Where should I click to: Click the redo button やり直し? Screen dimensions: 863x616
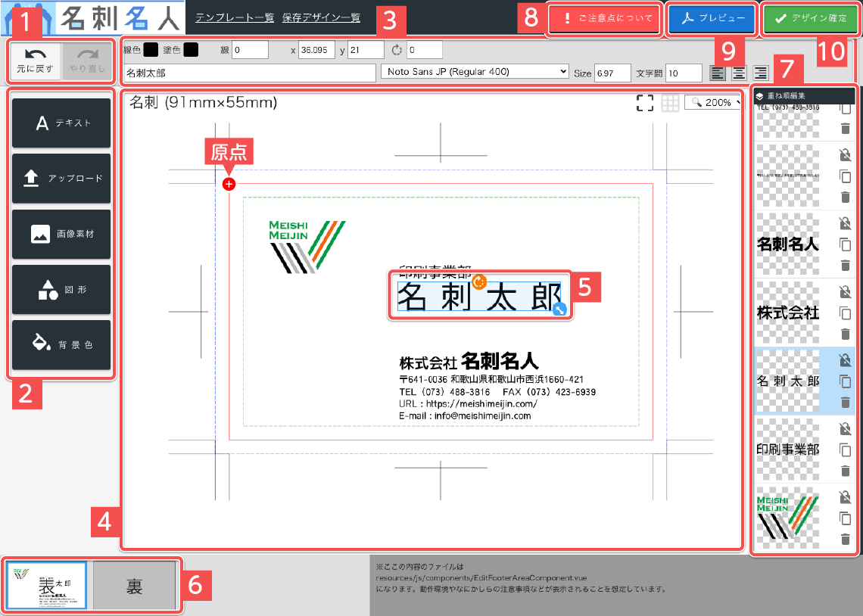[87, 61]
